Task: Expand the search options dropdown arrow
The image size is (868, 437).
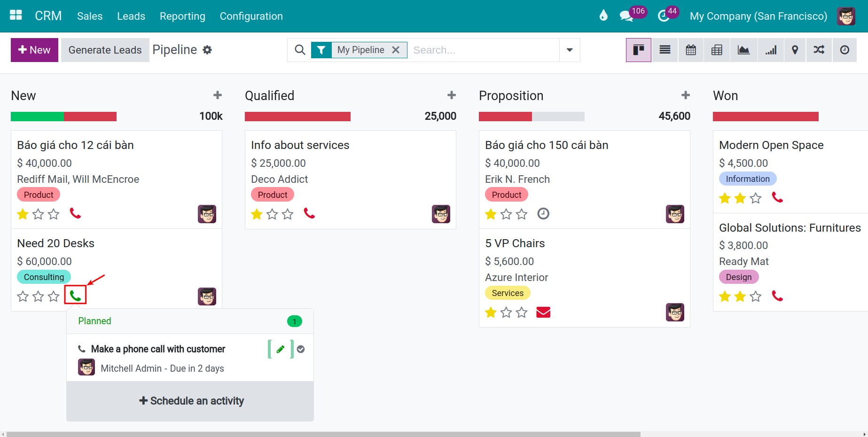Action: click(570, 50)
